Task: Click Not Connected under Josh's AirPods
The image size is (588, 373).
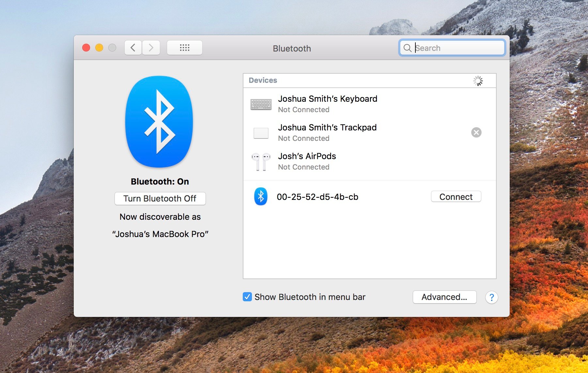Action: [x=304, y=167]
